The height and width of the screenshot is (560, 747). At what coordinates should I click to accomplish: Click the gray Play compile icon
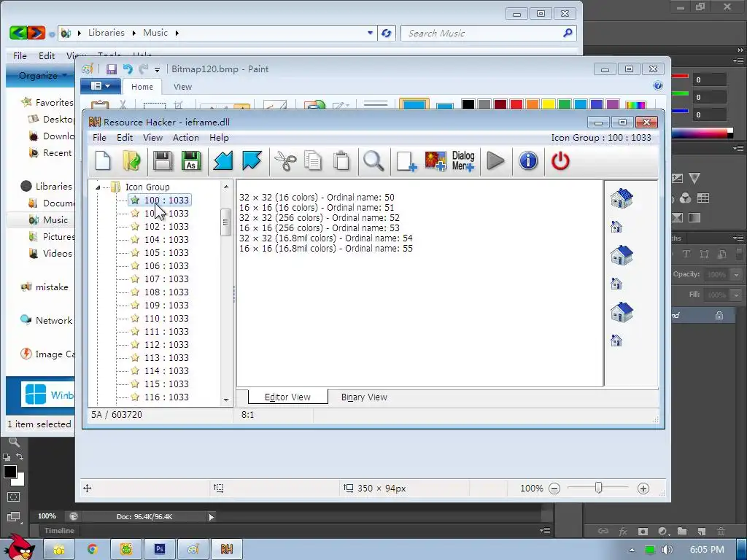[495, 160]
